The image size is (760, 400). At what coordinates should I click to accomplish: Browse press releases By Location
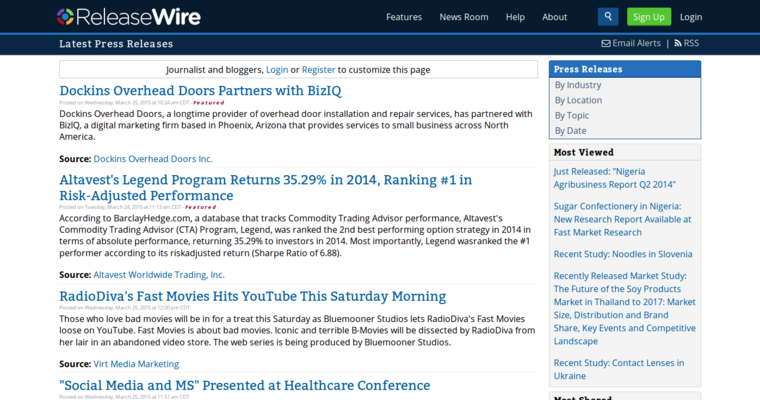coord(578,100)
